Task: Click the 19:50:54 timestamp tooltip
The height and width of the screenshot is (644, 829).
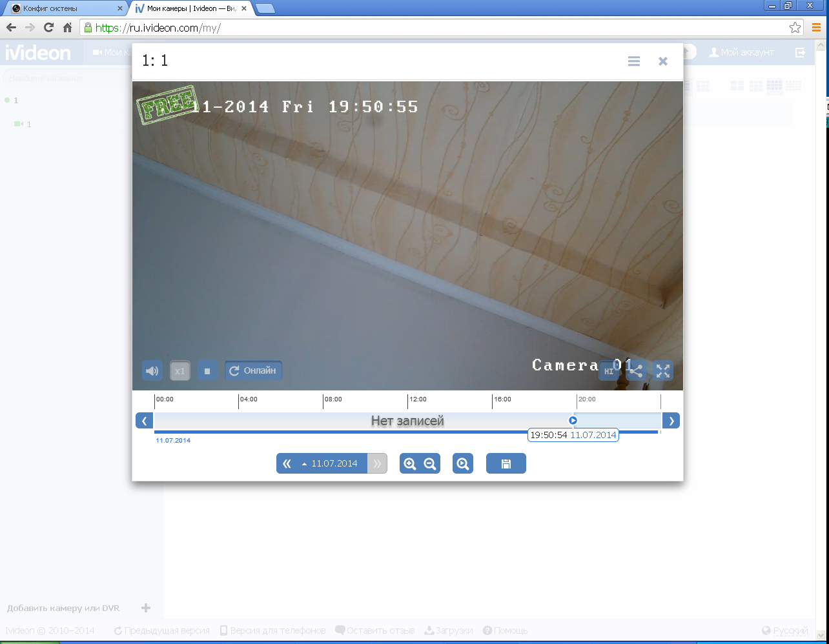Action: 573,435
